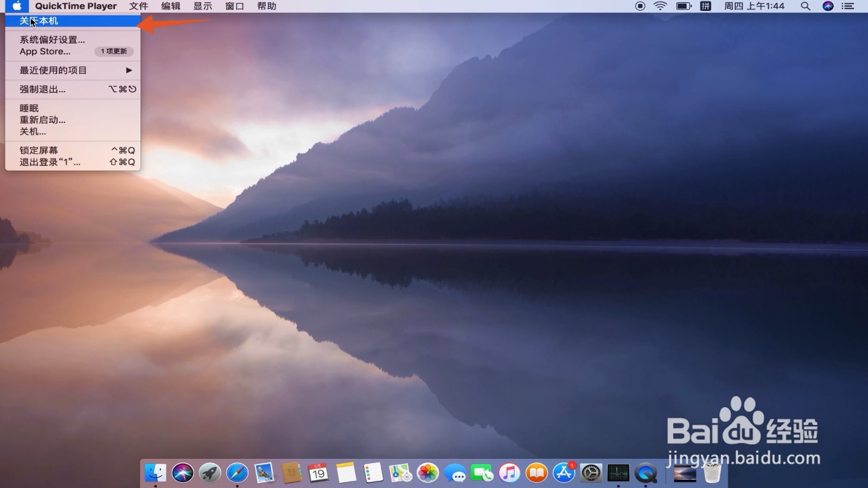This screenshot has height=488, width=868.
Task: Close the open Apple logo menu
Action: pos(17,6)
